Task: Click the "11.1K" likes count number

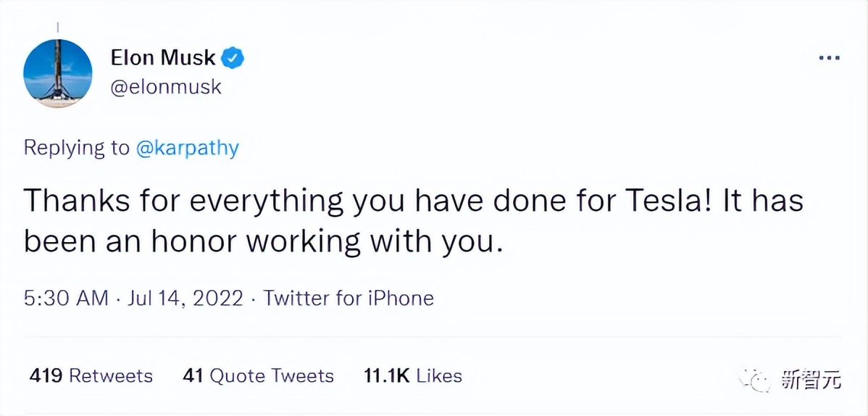Action: click(387, 375)
